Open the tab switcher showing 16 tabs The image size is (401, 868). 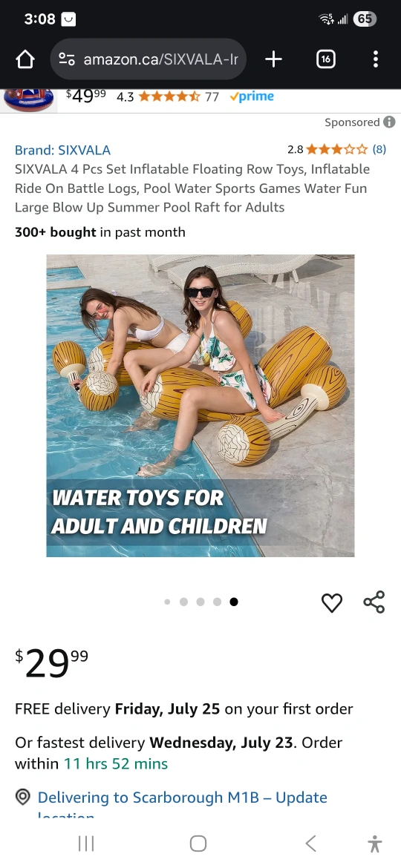[326, 59]
